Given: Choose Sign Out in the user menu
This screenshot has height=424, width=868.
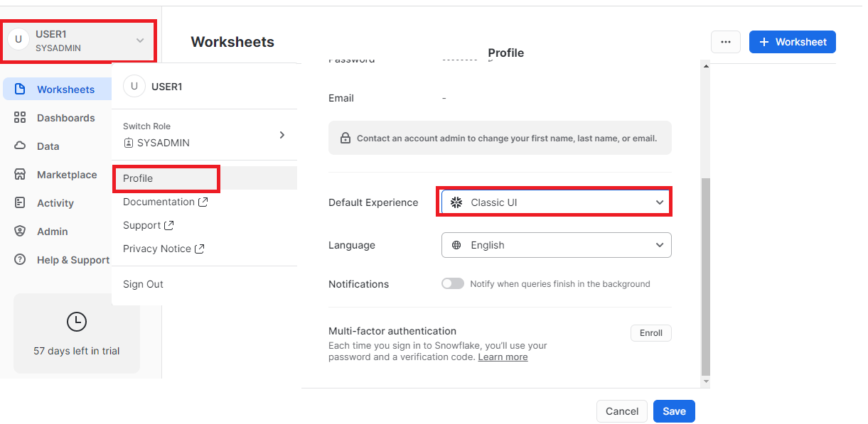Looking at the screenshot, I should [143, 284].
